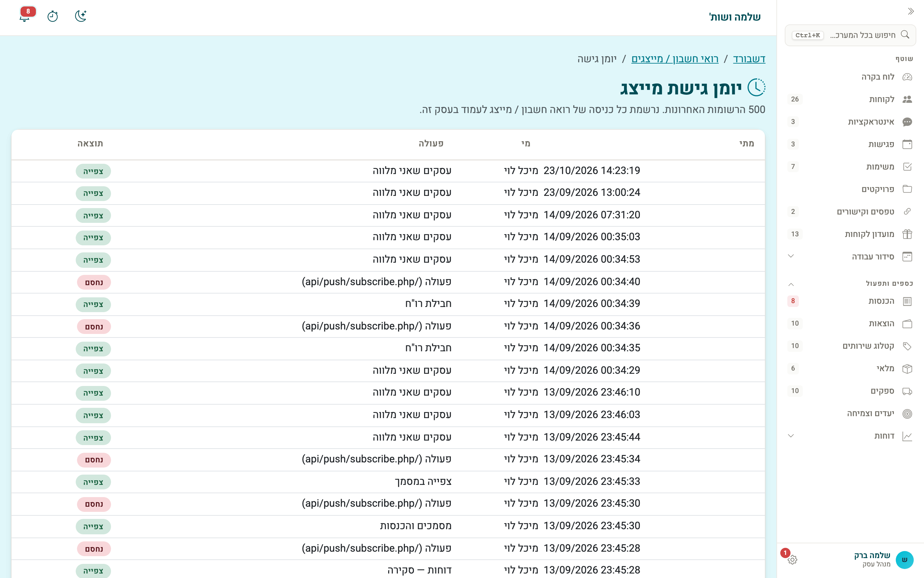Open יעדים וצמיחה target icon
Screen dimensions: 924x578
coord(907,414)
